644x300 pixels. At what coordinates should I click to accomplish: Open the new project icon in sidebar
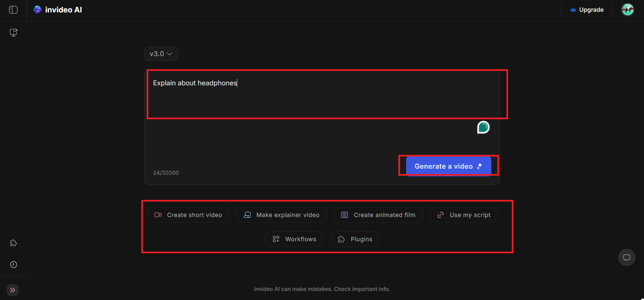pyautogui.click(x=13, y=32)
